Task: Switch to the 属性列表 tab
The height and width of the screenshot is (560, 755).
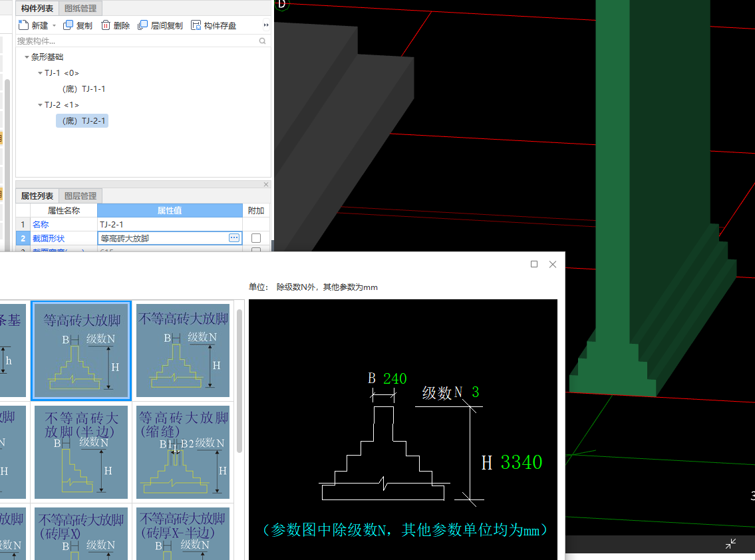Action: [37, 196]
